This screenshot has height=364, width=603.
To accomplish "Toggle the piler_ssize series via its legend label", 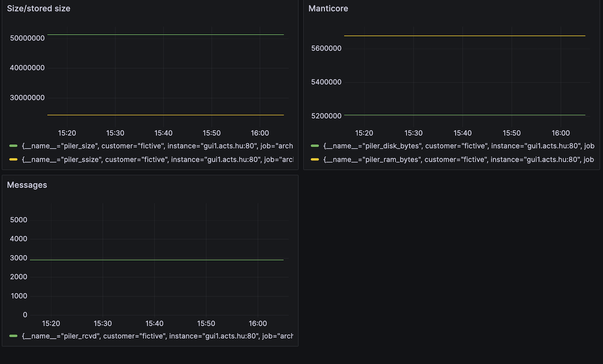I will click(x=157, y=160).
